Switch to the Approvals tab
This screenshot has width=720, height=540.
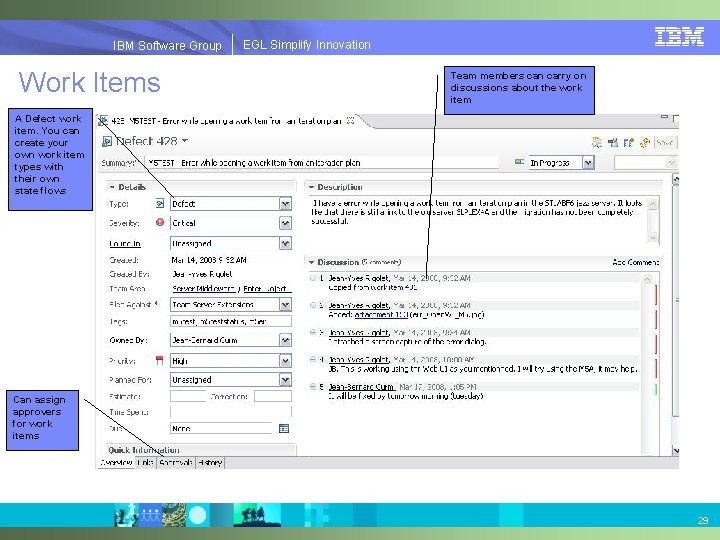(176, 462)
